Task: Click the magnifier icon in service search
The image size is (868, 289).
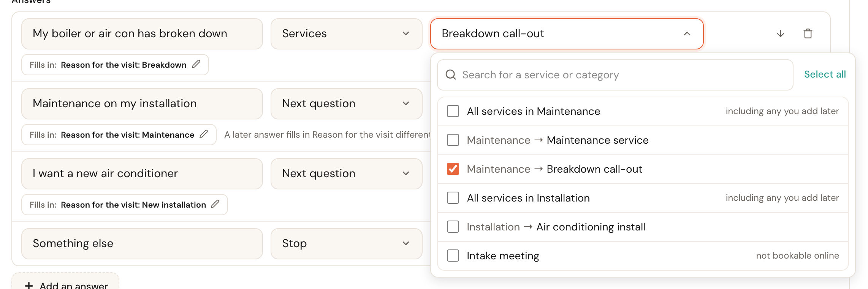Action: (451, 75)
